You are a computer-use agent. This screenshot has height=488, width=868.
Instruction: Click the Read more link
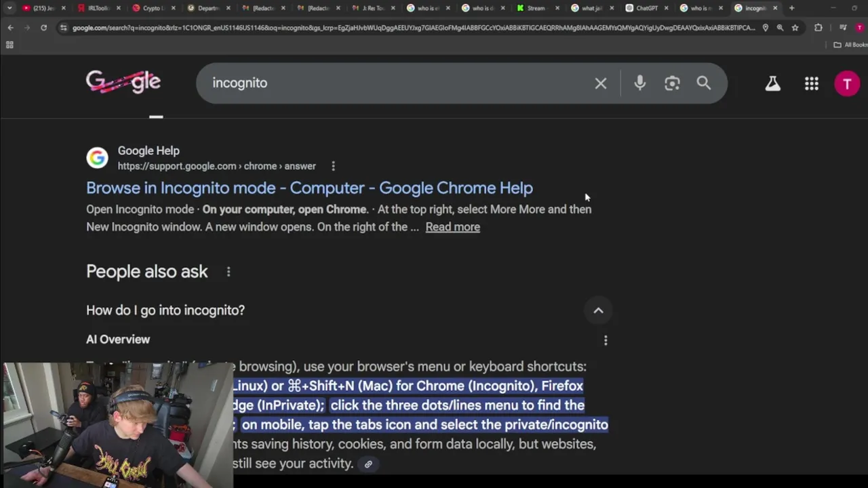452,227
